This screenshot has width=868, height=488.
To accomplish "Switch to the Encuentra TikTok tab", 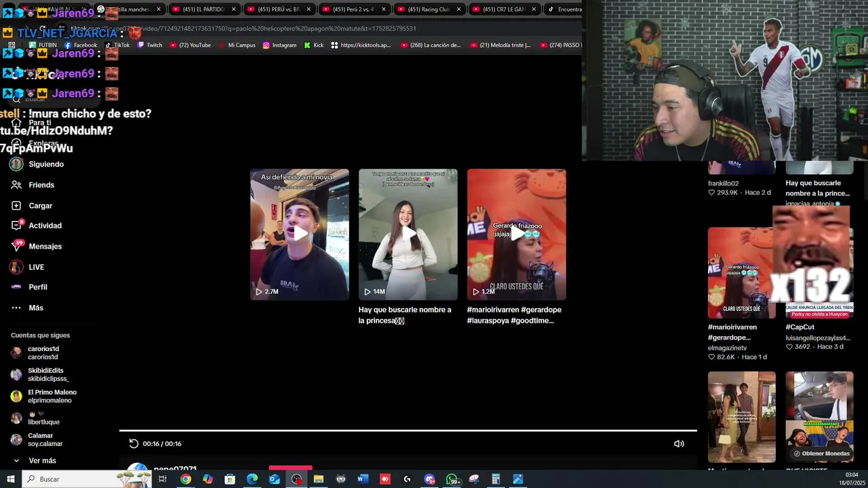I will coord(564,9).
